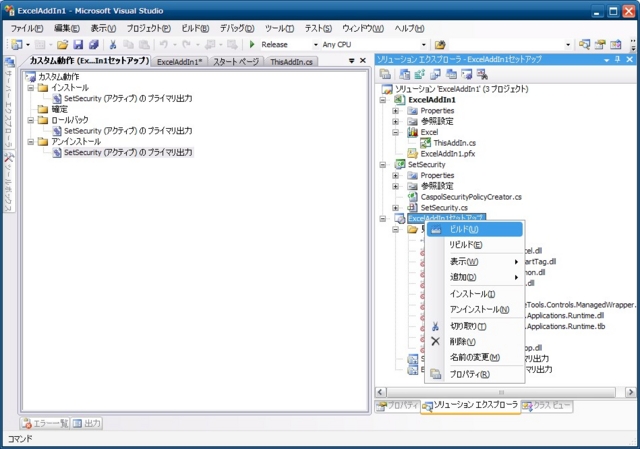Image resolution: width=640 pixels, height=449 pixels.
Task: Click the Solution Explorer toolbar icon at right
Action: [x=584, y=44]
